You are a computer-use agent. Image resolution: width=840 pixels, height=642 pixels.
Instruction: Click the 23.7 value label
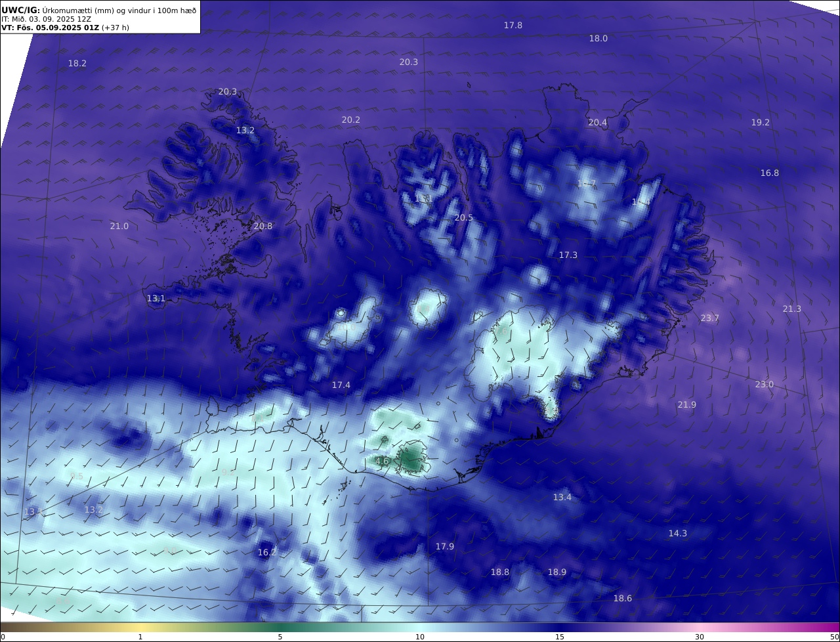(x=710, y=318)
